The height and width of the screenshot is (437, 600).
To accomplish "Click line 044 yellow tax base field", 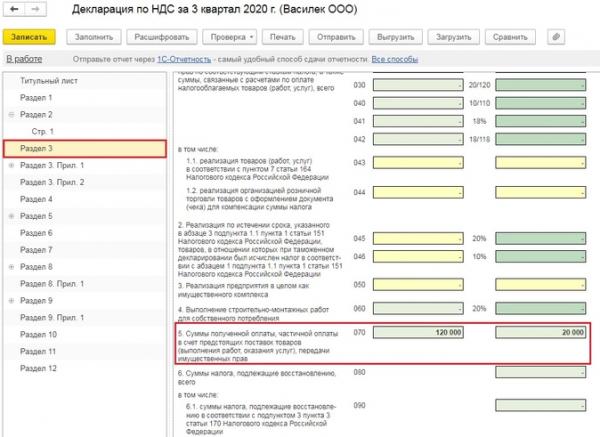I will pos(418,192).
